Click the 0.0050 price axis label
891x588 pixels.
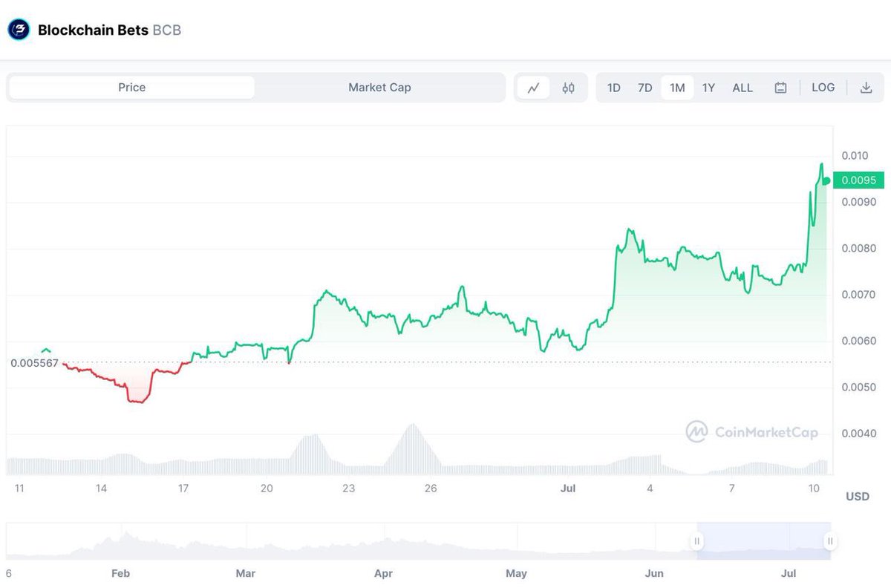(859, 388)
